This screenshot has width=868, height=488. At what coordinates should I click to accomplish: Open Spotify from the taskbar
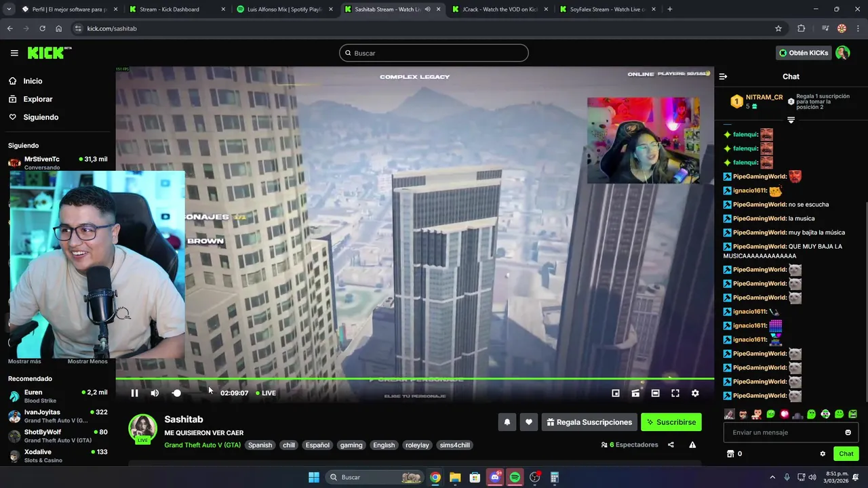515,477
